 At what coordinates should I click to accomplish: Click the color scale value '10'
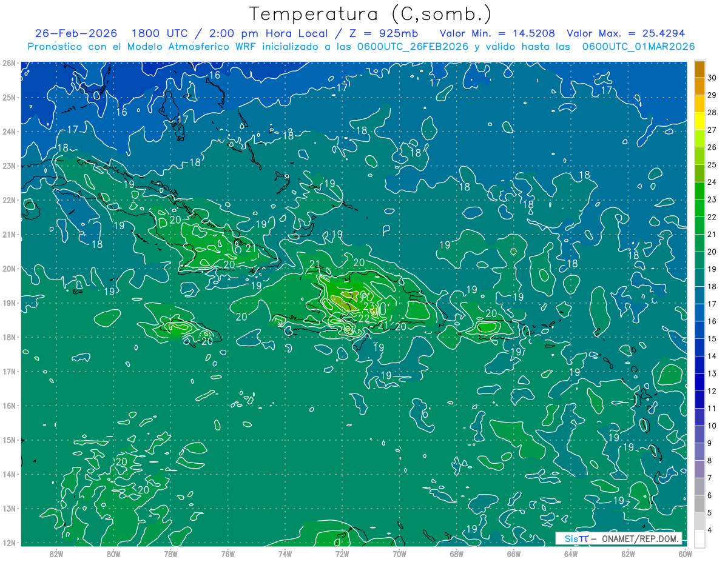712,426
